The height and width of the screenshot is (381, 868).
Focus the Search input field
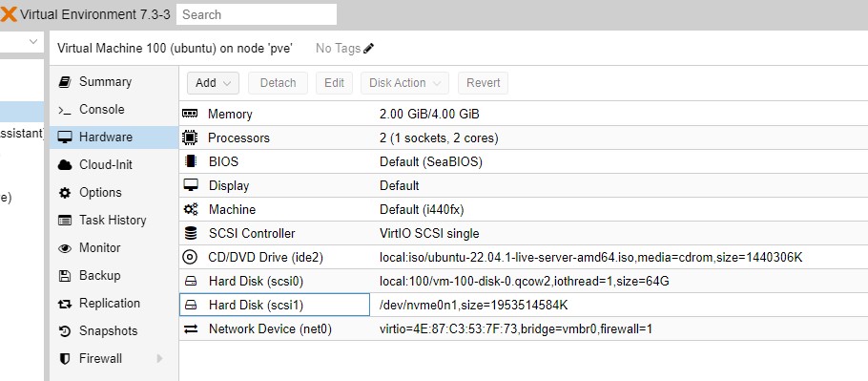[x=257, y=14]
